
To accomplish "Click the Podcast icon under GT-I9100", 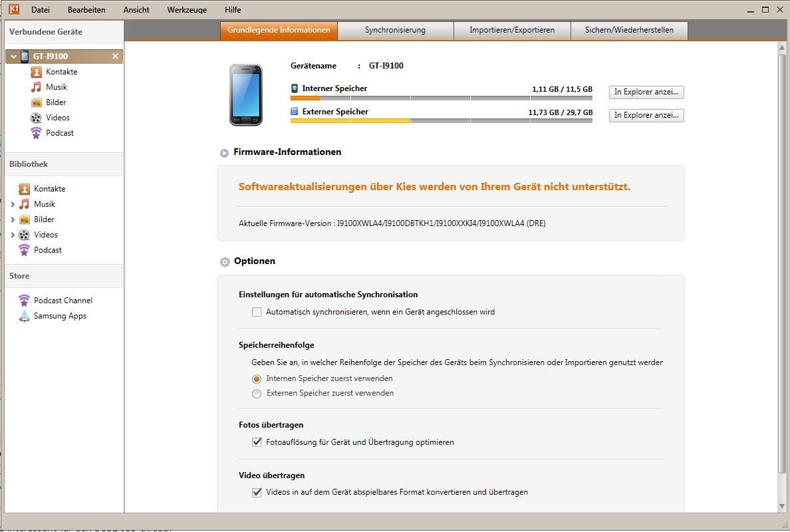I will (36, 133).
